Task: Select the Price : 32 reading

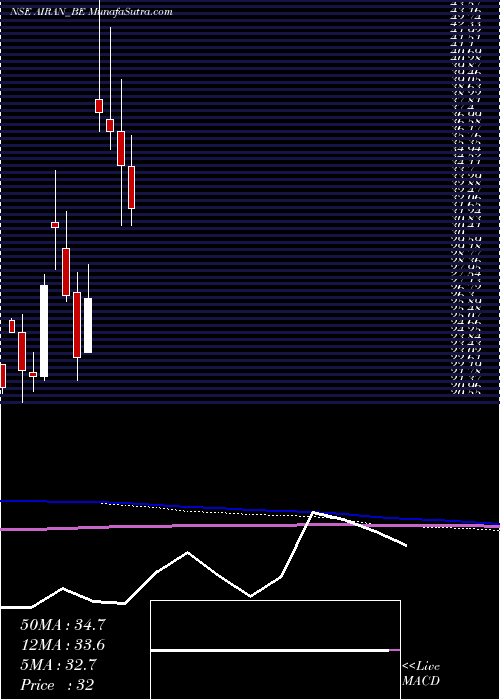Action: pyautogui.click(x=57, y=685)
